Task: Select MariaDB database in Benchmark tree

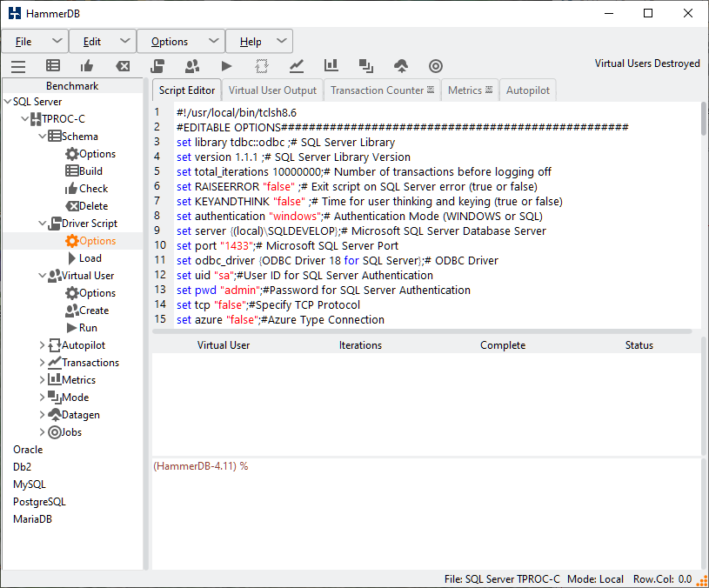Action: (32, 519)
